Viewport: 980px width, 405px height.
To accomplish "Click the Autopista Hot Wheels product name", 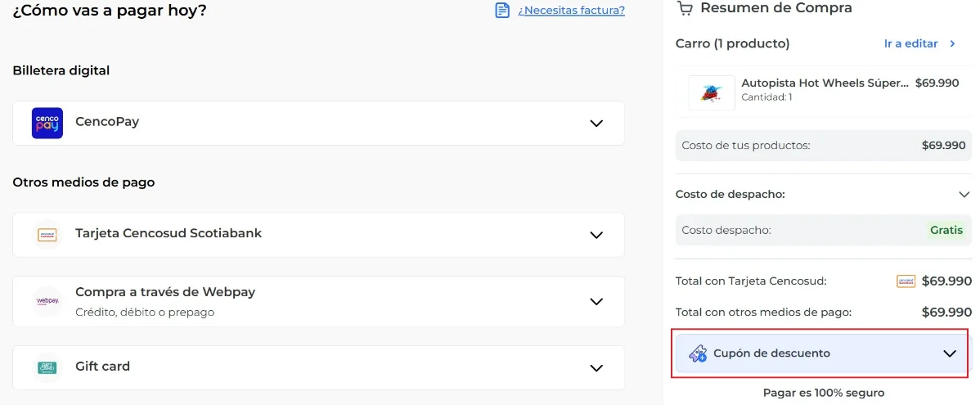I will [x=825, y=83].
